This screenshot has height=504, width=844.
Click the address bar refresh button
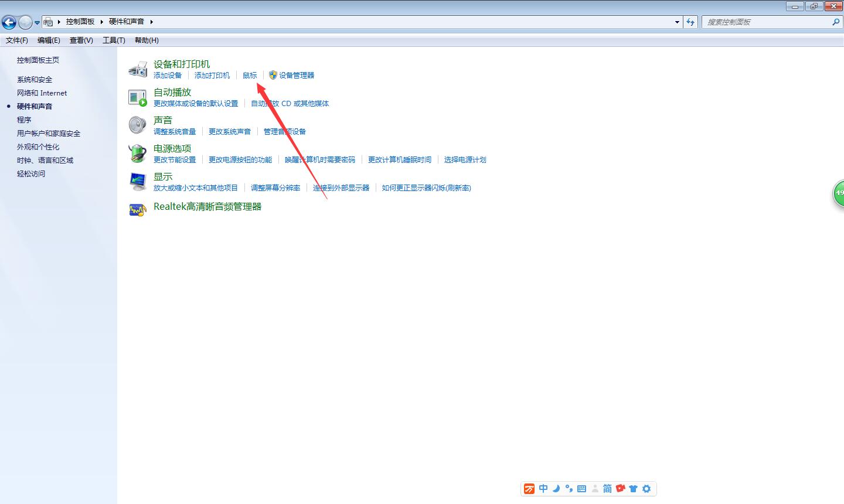690,22
